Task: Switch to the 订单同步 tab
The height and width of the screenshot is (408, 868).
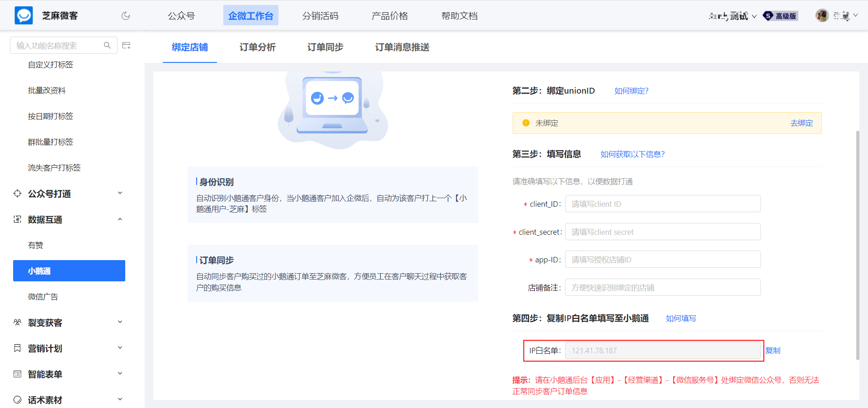Action: pyautogui.click(x=325, y=47)
